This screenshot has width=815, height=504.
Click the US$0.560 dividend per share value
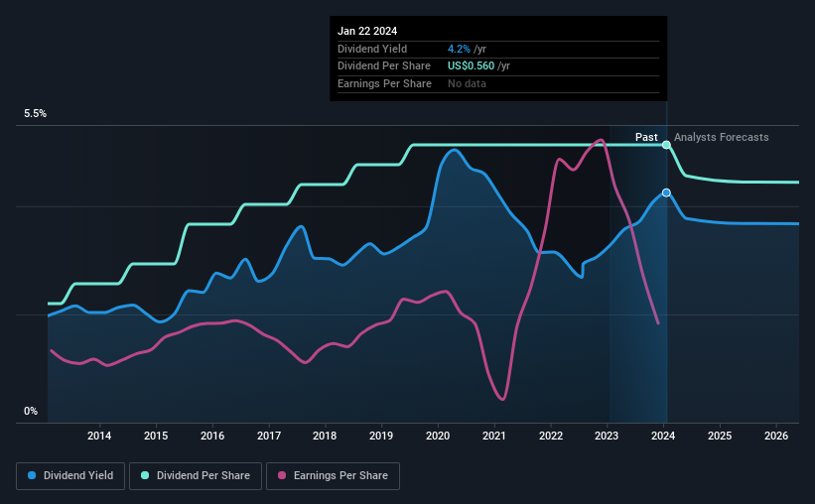(x=471, y=66)
